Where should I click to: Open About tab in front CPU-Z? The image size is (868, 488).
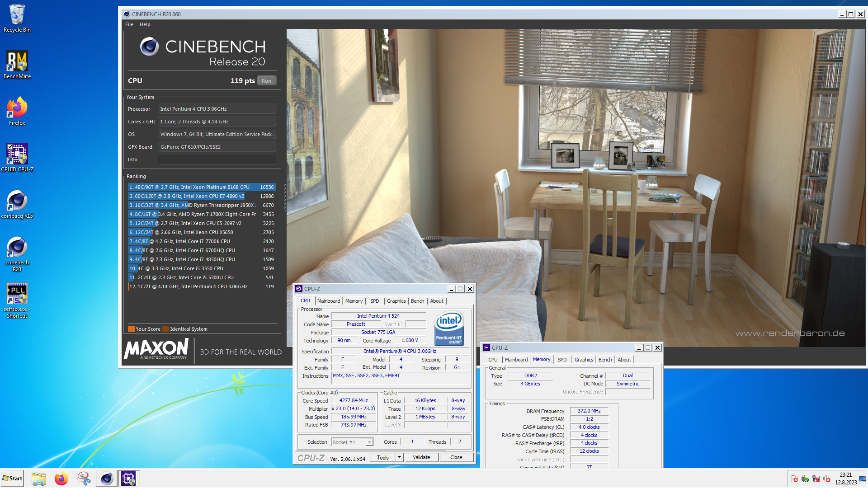[x=437, y=301]
